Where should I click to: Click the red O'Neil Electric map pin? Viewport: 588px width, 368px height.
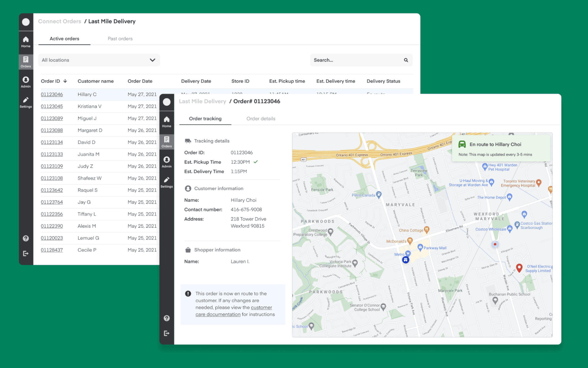click(x=519, y=267)
